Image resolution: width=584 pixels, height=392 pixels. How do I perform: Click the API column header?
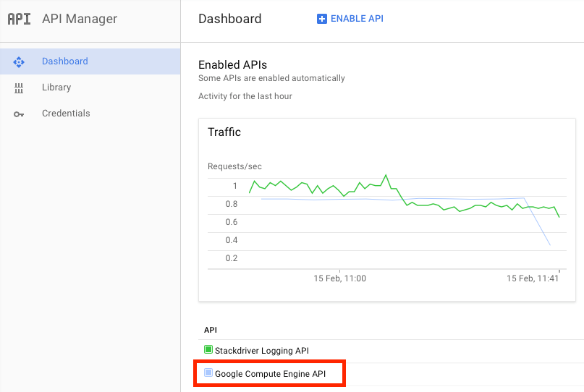[x=211, y=330]
